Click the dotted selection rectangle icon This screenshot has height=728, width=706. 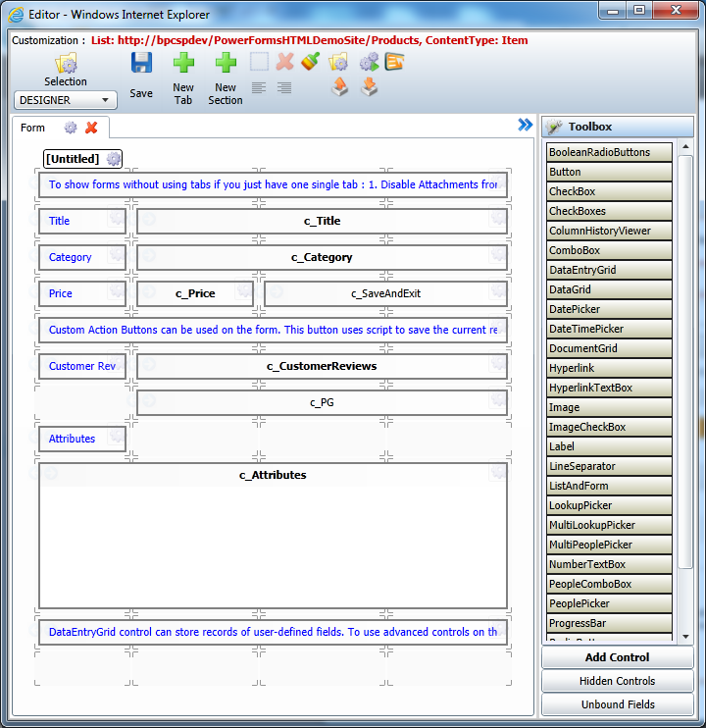[259, 61]
